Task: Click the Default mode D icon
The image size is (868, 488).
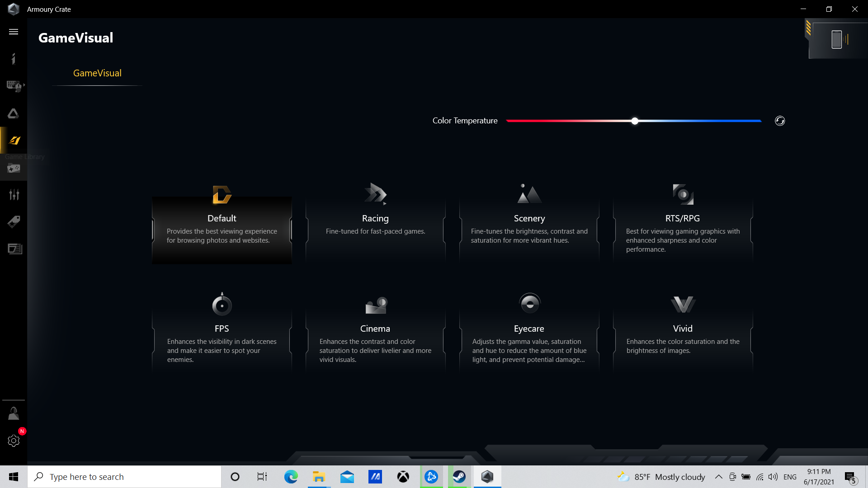Action: click(222, 195)
